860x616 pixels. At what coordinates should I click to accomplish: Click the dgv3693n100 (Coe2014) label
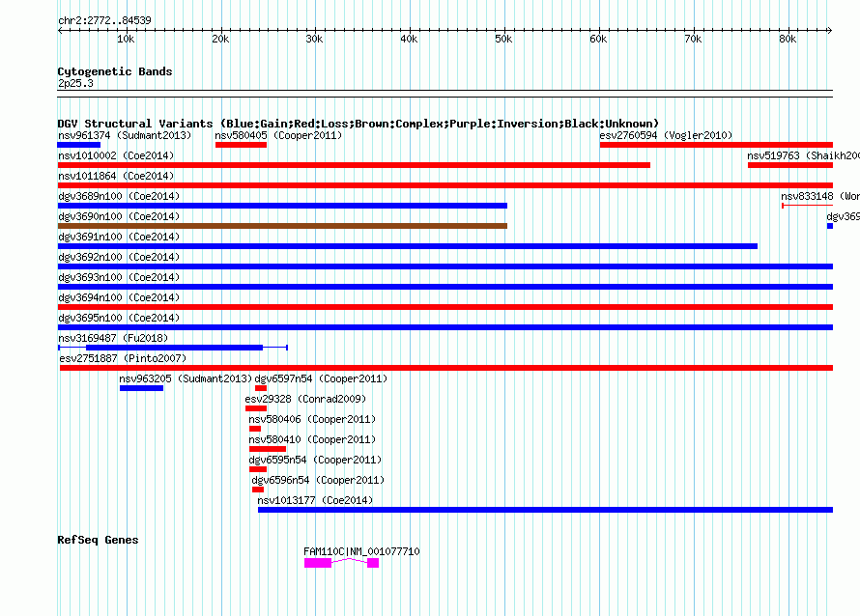(x=119, y=277)
